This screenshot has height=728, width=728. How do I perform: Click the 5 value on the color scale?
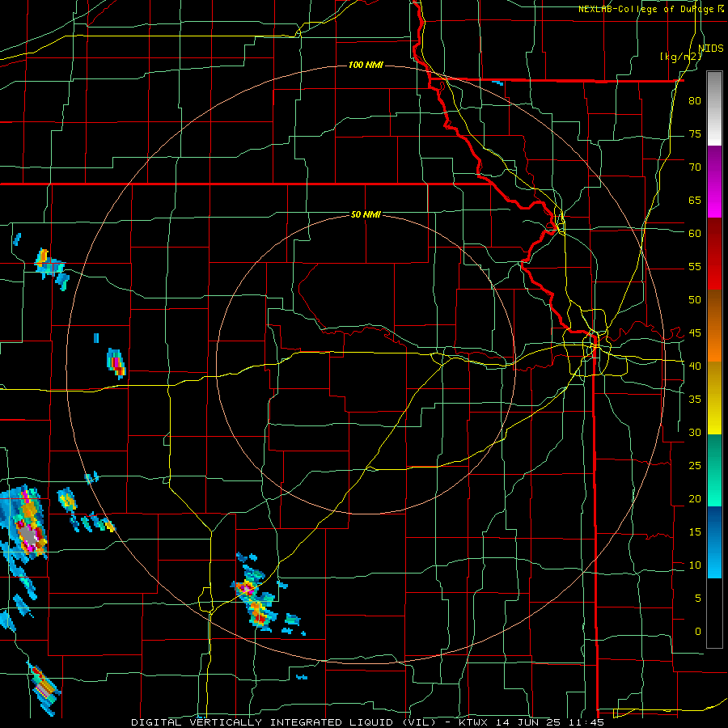point(698,599)
